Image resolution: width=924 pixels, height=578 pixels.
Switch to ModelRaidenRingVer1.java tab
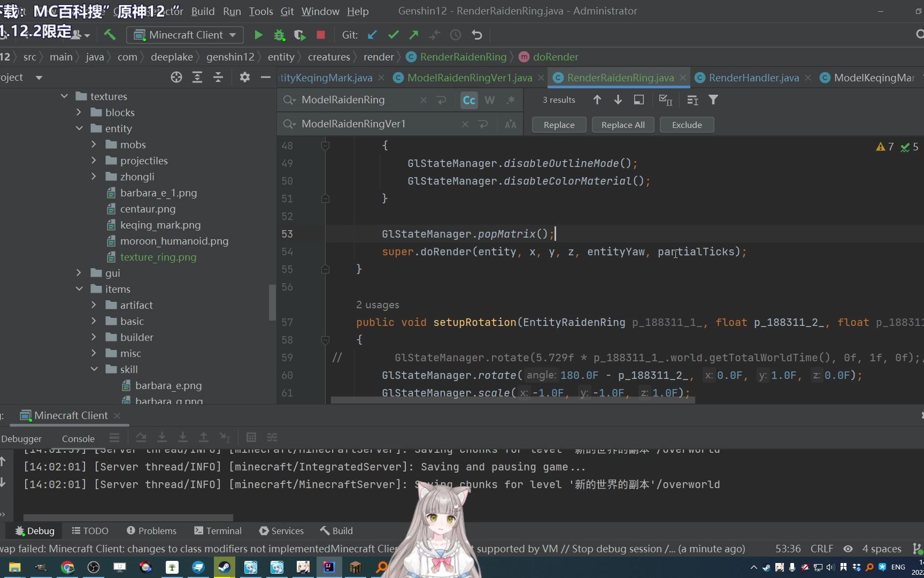[x=469, y=78]
